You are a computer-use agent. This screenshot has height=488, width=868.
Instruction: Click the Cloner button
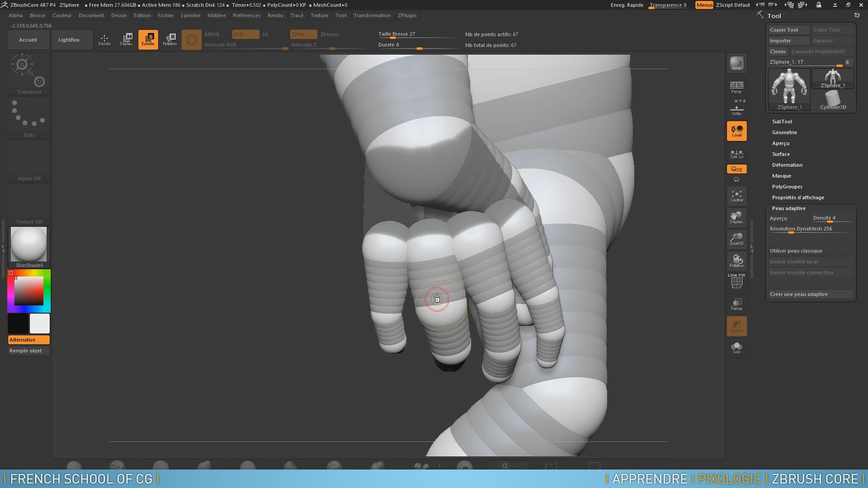point(778,52)
